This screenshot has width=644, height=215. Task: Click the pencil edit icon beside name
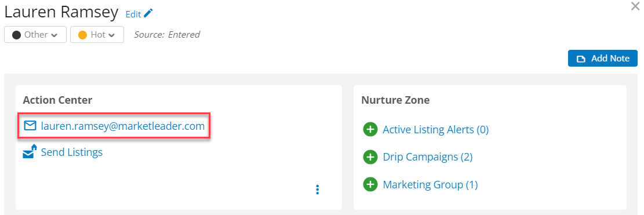click(148, 13)
